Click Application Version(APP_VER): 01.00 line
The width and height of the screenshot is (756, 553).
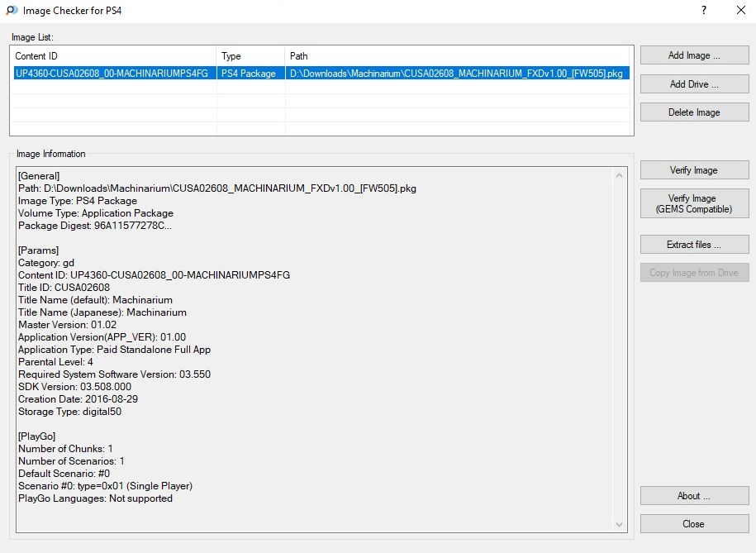pos(102,337)
